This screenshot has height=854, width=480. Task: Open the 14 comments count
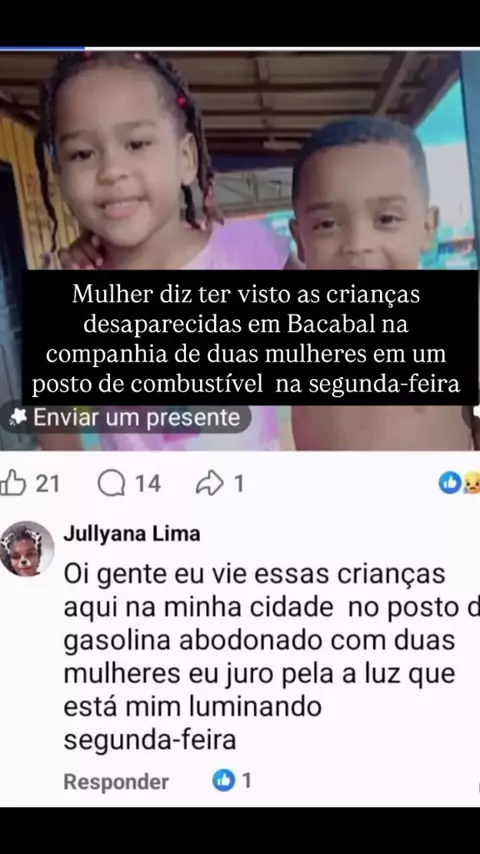click(148, 484)
